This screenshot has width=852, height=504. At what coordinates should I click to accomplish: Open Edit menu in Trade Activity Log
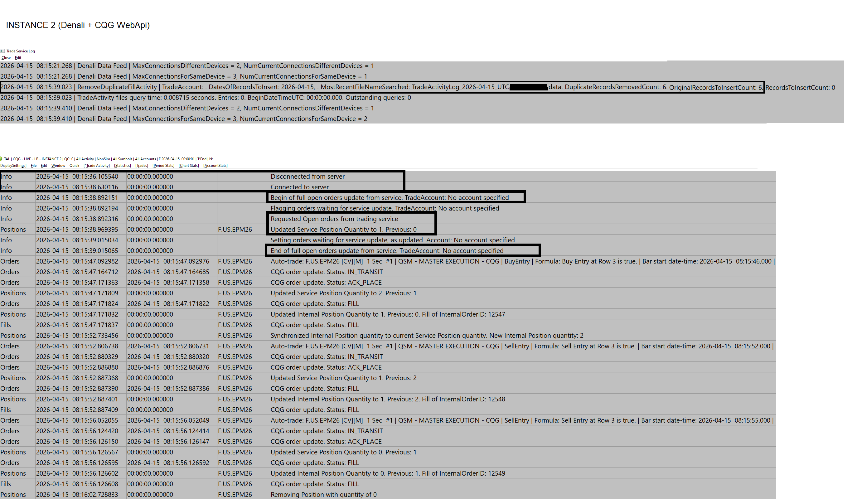coord(44,166)
